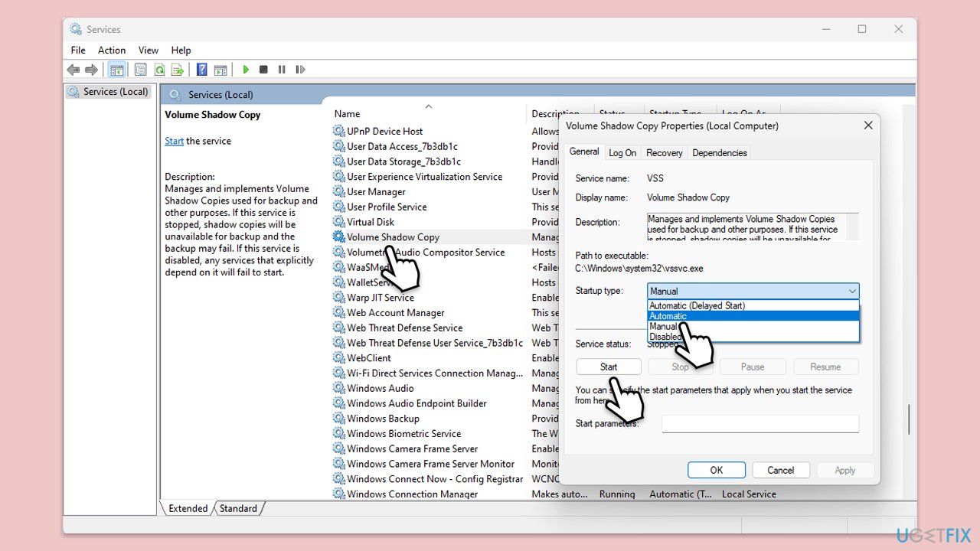Viewport: 980px width, 551px height.
Task: Click the Export List toolbar icon
Action: tap(178, 70)
